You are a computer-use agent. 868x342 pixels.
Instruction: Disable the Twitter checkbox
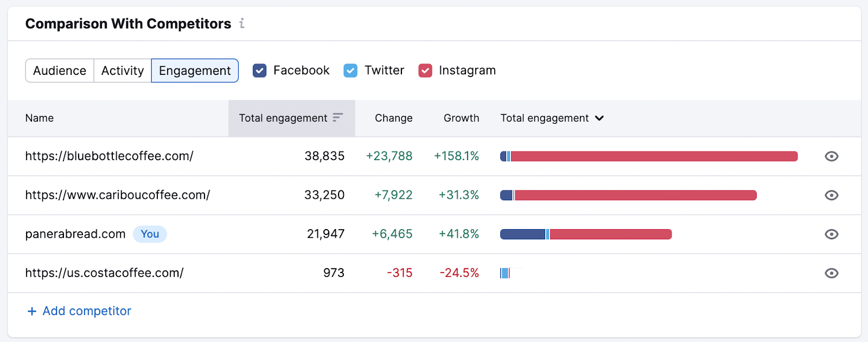click(x=350, y=71)
